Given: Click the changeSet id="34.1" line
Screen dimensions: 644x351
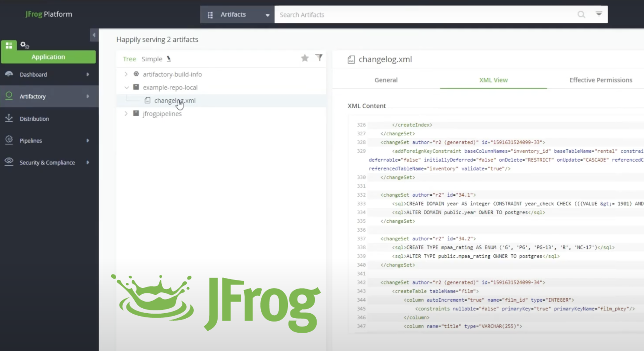Looking at the screenshot, I should (428, 195).
